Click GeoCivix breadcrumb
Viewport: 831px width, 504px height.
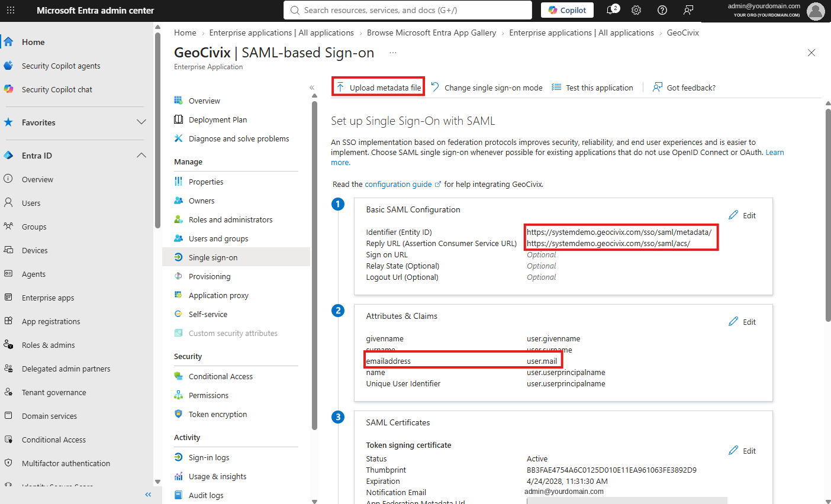tap(683, 33)
